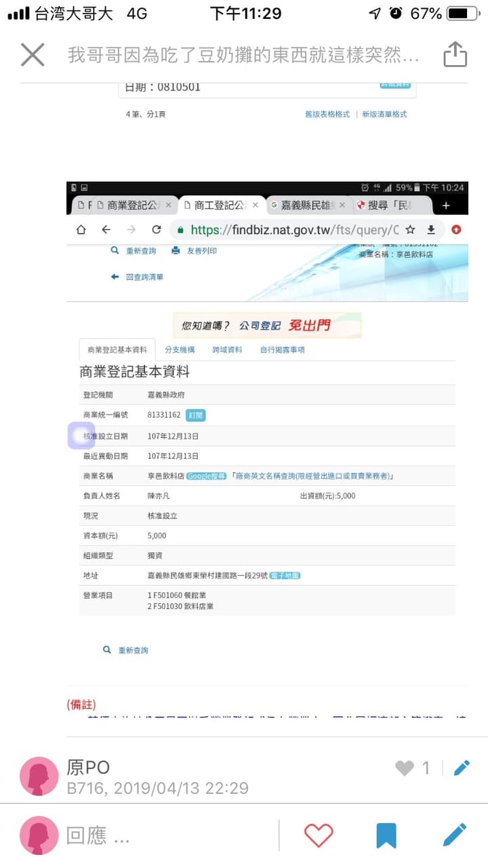Viewport: 488px width, 868px height.
Task: Open the 電子地圖 link beside the address
Action: pos(285,576)
